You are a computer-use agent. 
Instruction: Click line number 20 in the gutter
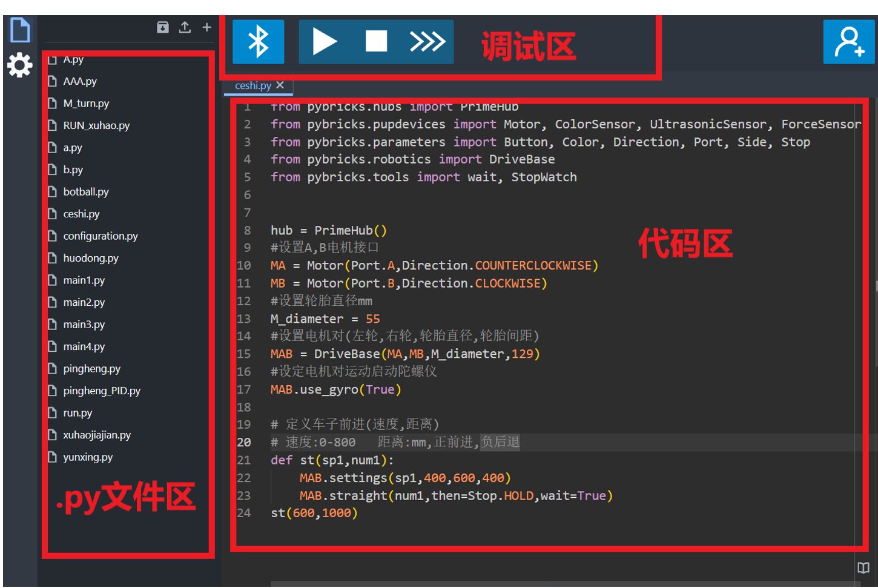(244, 442)
